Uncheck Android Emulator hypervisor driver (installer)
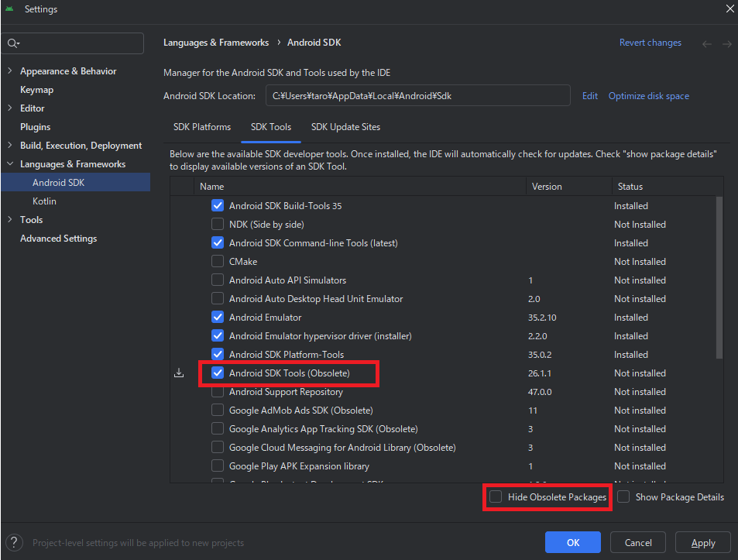 click(x=218, y=336)
